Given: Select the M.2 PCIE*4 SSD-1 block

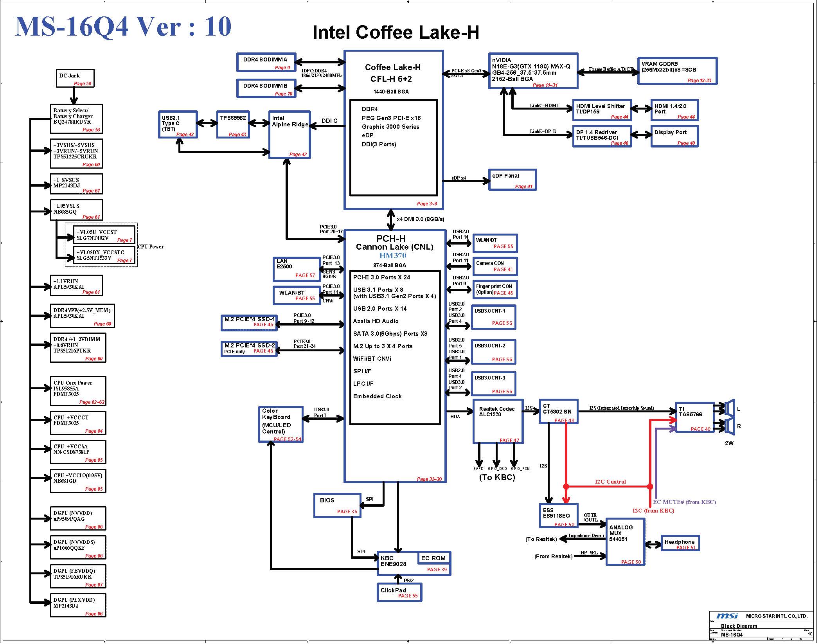Looking at the screenshot, I should coord(250,322).
